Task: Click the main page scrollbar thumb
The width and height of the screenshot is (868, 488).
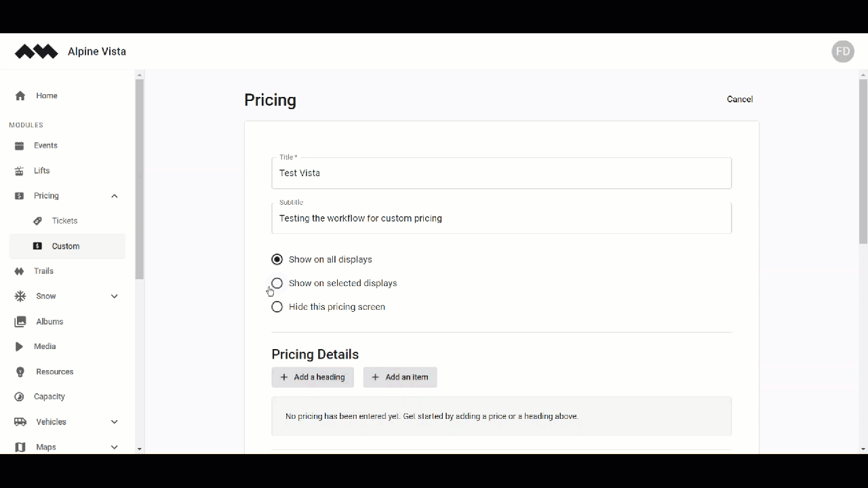Action: pos(863,161)
